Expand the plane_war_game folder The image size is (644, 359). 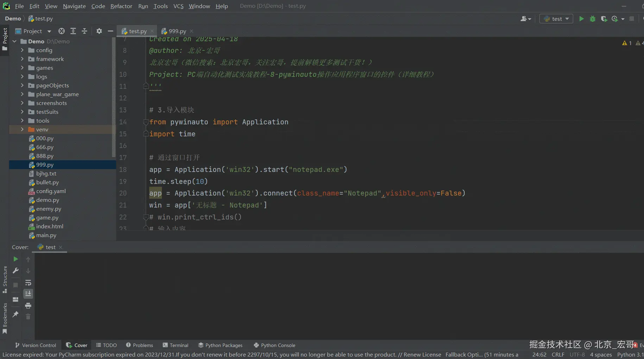point(22,94)
